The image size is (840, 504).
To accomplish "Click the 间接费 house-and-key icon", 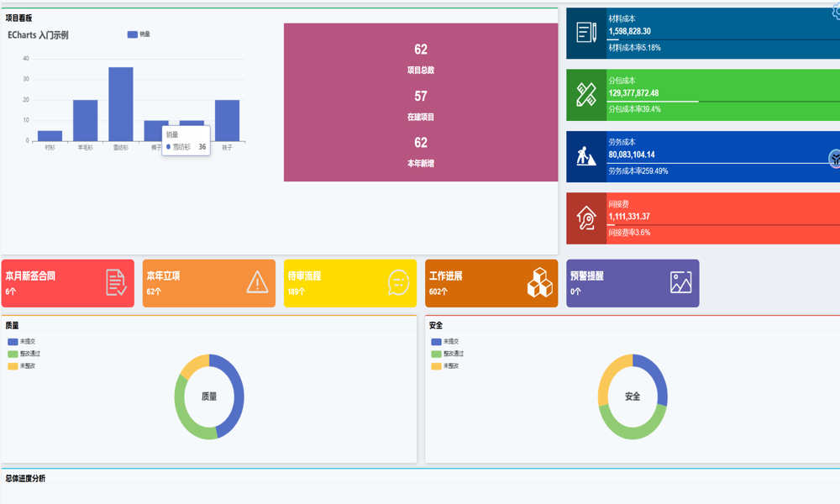I will [586, 218].
